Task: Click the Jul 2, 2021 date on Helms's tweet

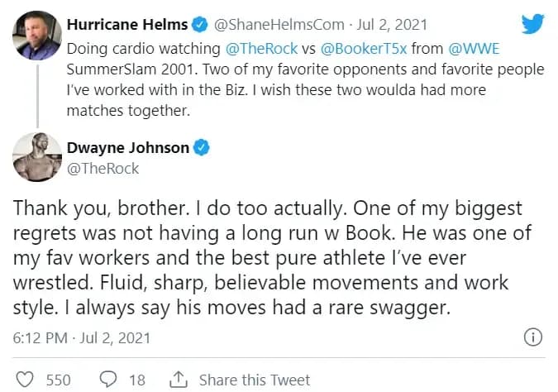Action: click(x=379, y=25)
